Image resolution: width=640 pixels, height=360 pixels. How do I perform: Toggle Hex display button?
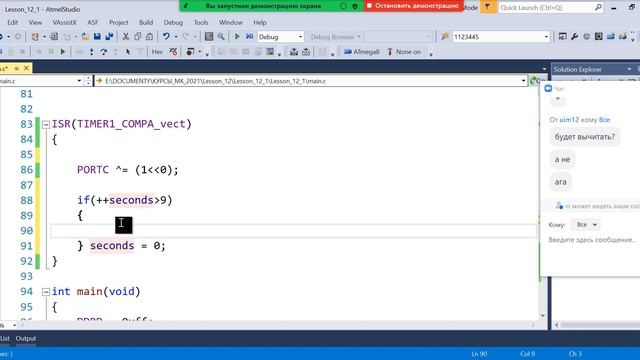pyautogui.click(x=157, y=52)
